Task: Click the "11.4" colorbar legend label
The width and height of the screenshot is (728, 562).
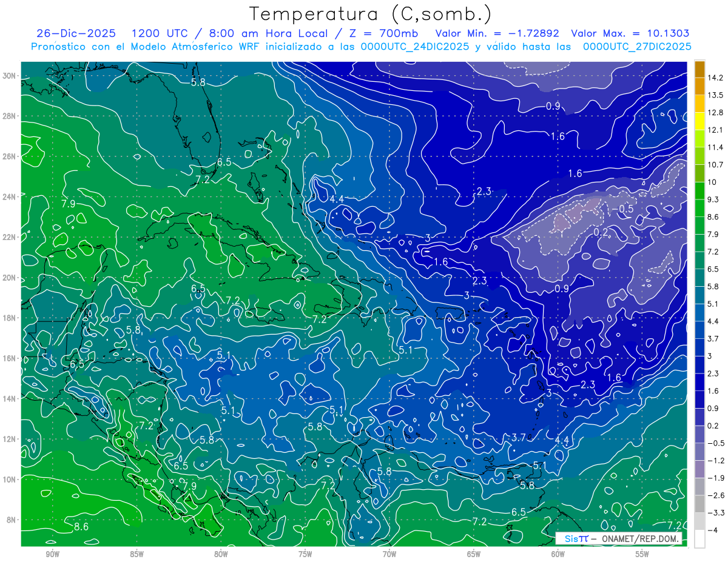Action: tap(716, 147)
